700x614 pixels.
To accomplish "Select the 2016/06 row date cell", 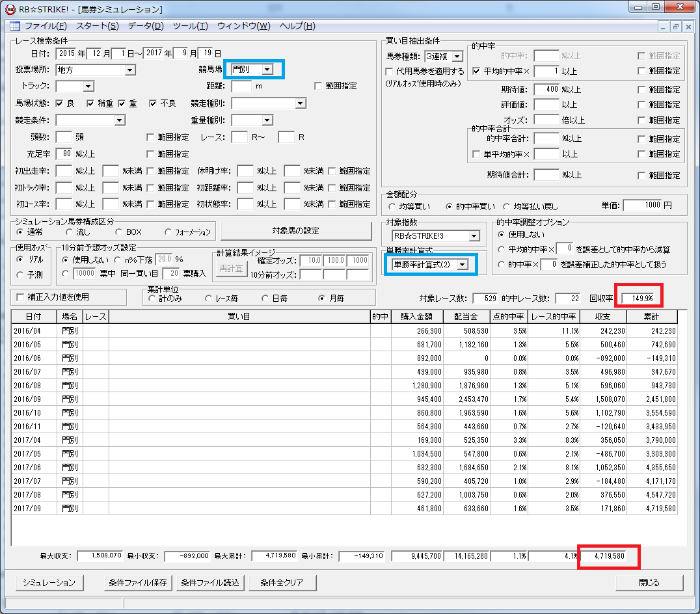I will point(34,358).
